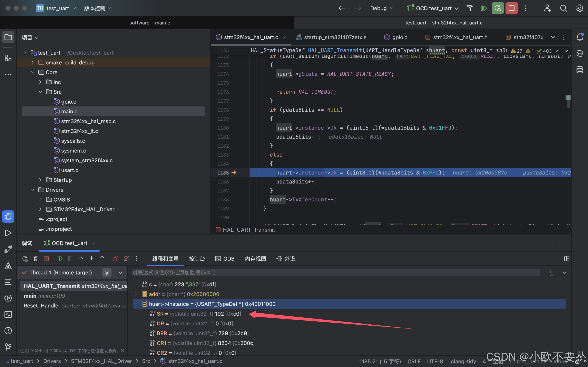The height and width of the screenshot is (367, 588).
Task: Toggle the thread frames filter button
Action: [107, 273]
